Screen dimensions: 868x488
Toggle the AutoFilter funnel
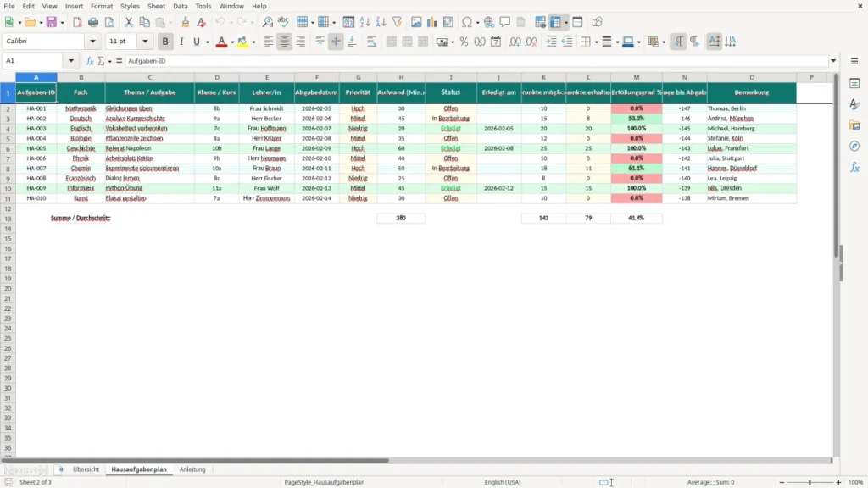[397, 22]
